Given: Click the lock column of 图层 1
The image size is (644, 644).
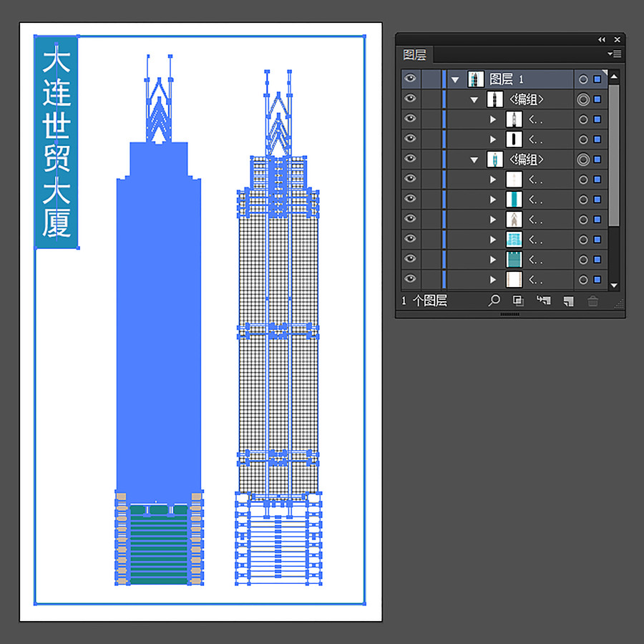Looking at the screenshot, I should 431,79.
